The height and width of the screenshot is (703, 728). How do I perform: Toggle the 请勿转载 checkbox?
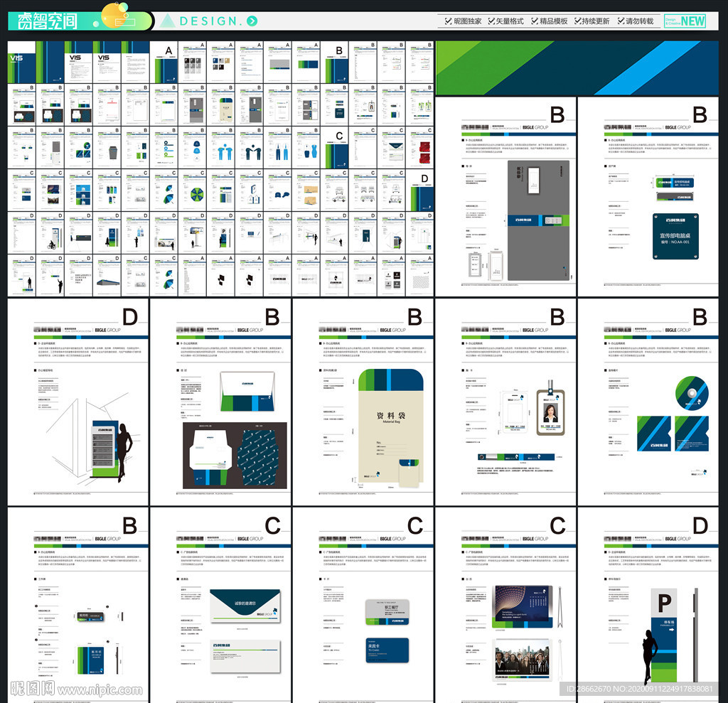click(621, 21)
